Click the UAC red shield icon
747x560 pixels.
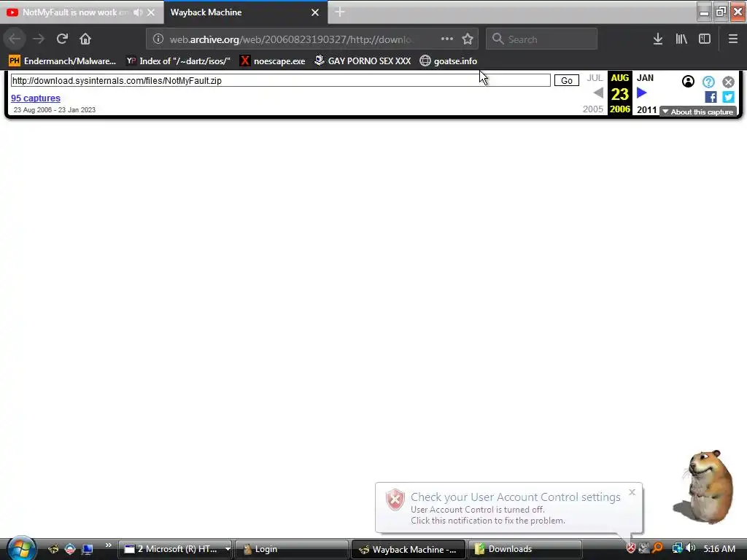[x=395, y=500]
